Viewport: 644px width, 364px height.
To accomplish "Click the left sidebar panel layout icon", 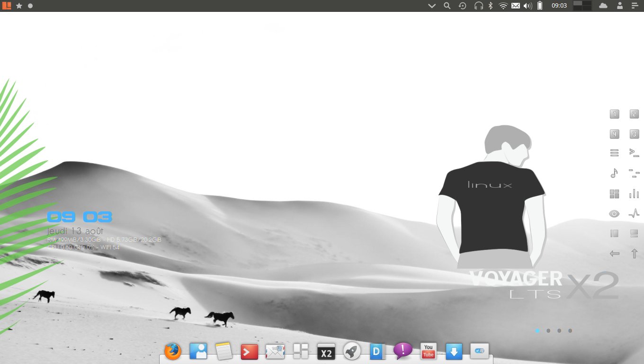I will point(614,233).
